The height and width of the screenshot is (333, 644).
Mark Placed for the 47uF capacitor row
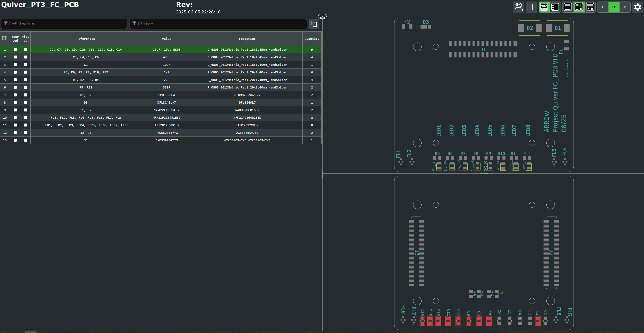(x=25, y=57)
